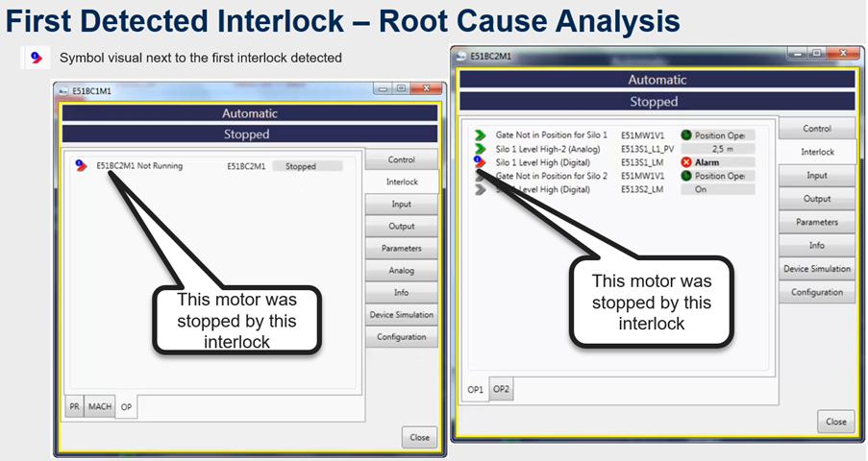Screen dimensions: 868x461
Task: Switch to PR tab in E51BC1M1 window
Action: click(x=74, y=406)
